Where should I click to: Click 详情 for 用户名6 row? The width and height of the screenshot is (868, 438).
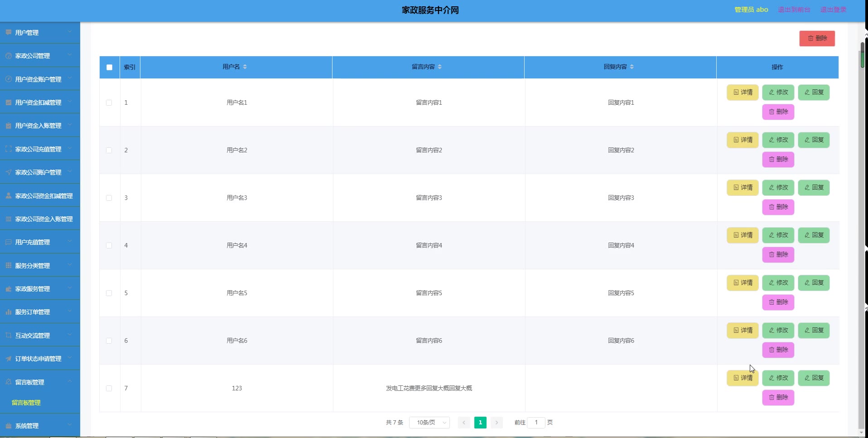743,331
